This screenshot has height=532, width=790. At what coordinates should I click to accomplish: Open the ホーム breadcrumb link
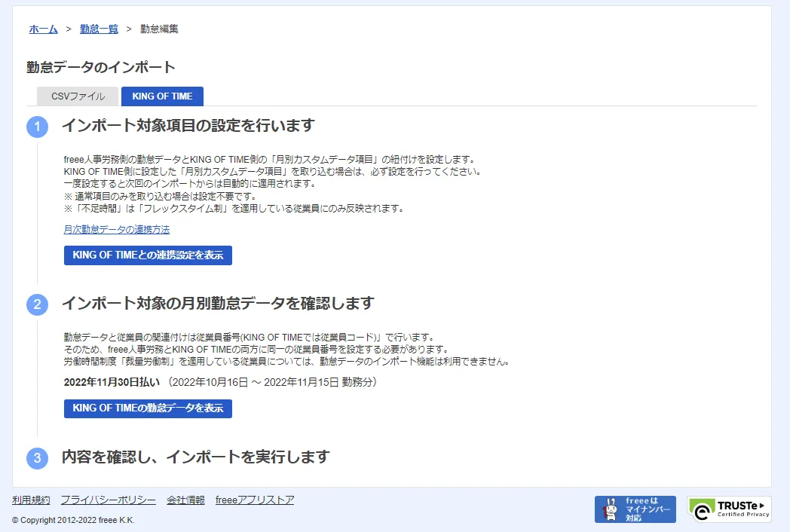(x=43, y=29)
